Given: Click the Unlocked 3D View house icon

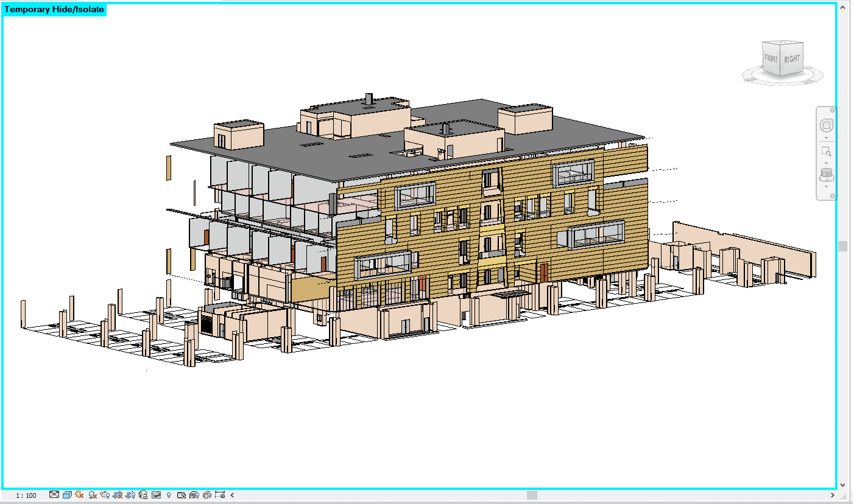Looking at the screenshot, I should [x=143, y=495].
